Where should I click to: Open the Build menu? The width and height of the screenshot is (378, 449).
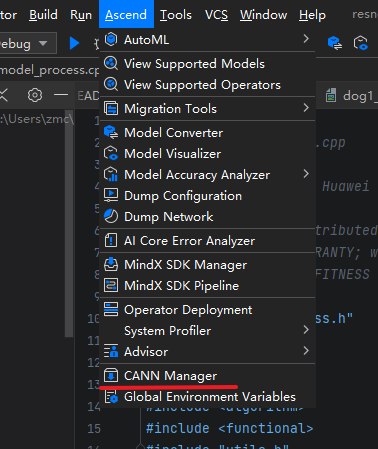point(43,15)
